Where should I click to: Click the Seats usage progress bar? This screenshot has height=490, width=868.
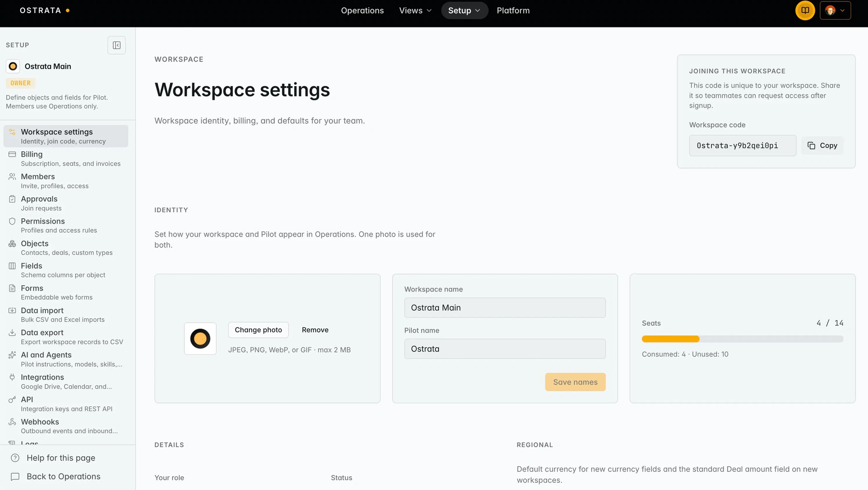point(743,339)
